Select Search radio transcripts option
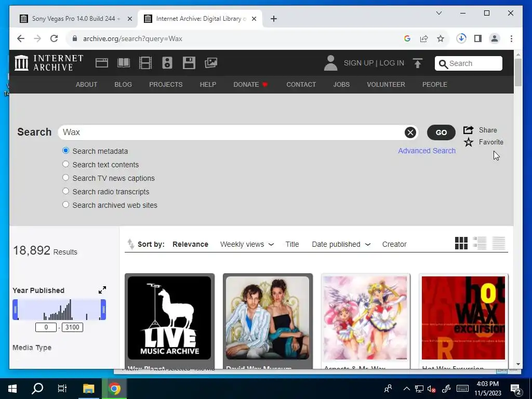 (x=66, y=191)
